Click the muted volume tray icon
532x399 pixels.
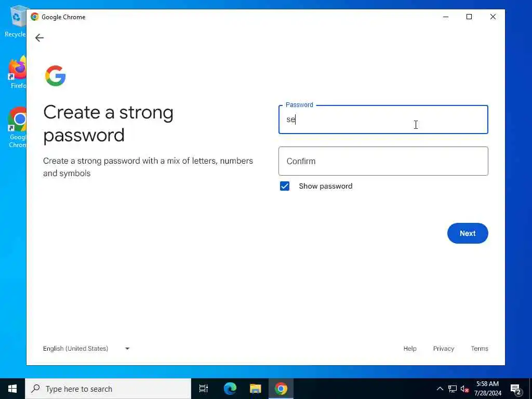tap(464, 389)
